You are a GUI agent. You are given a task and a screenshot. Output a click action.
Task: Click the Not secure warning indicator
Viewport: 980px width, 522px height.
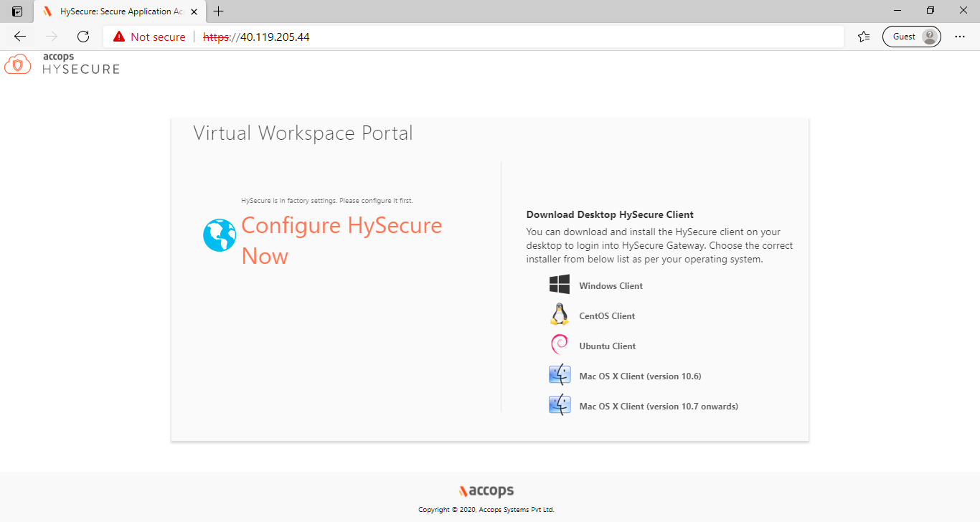point(149,37)
